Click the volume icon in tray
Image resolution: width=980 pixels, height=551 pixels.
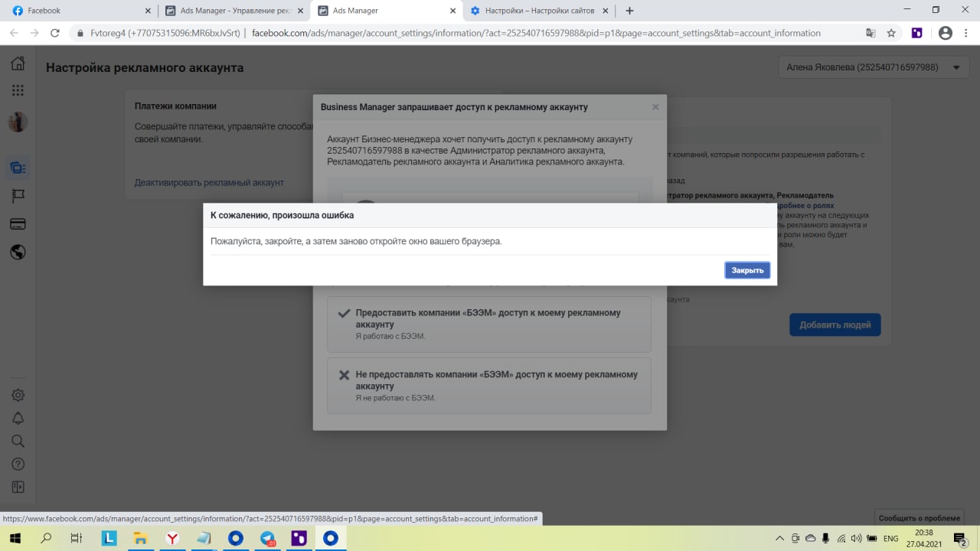(x=857, y=538)
